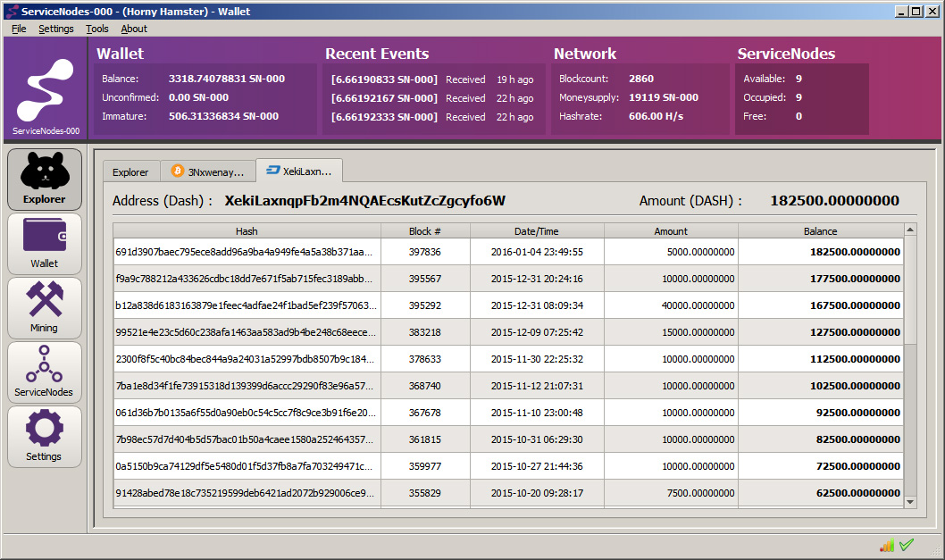Switch to the Explorer tab
The width and height of the screenshot is (945, 560).
(130, 171)
